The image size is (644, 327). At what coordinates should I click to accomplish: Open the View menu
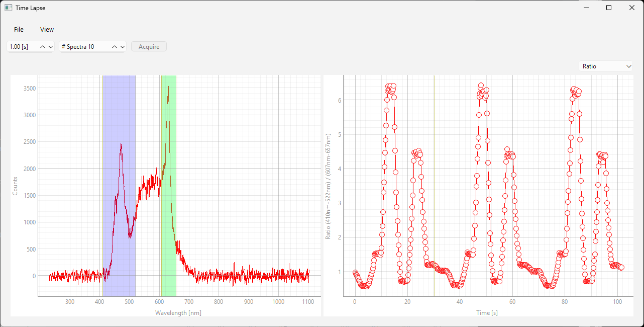click(47, 30)
